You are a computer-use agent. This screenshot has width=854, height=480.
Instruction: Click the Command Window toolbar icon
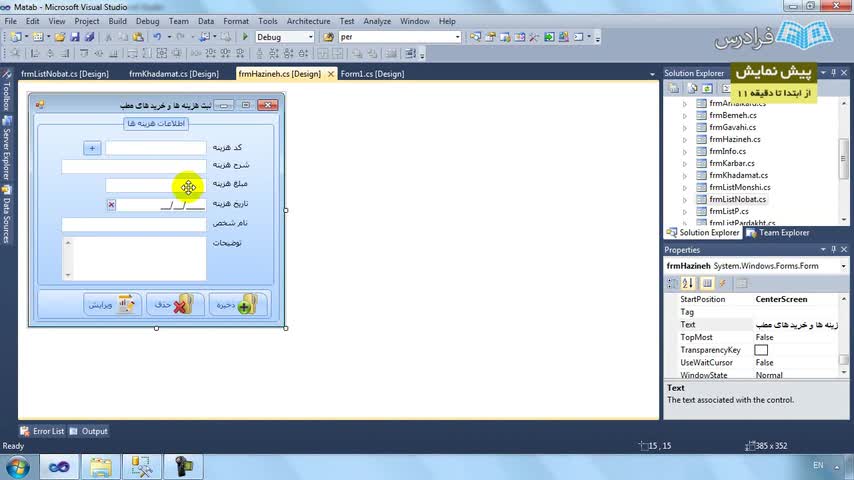[578, 37]
